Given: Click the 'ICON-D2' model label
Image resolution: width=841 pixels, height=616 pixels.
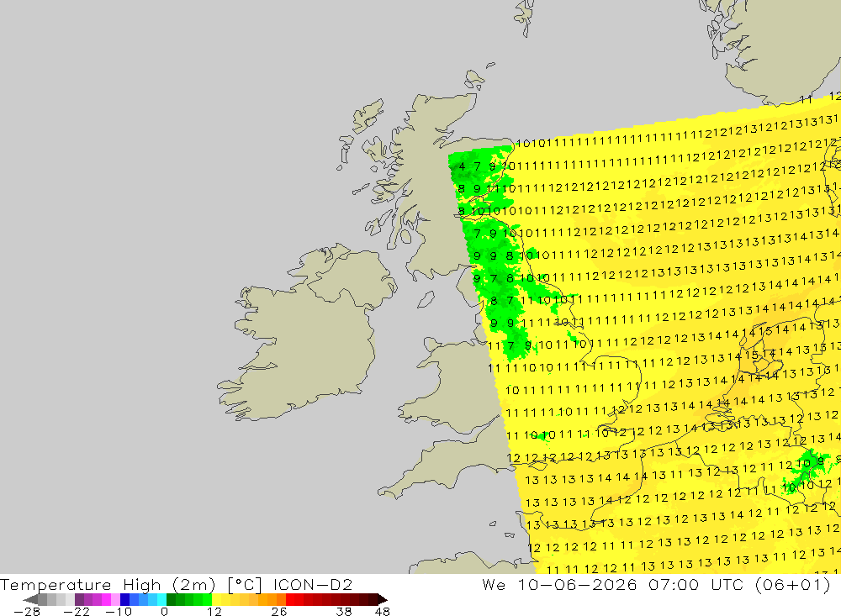Looking at the screenshot, I should pos(313,584).
